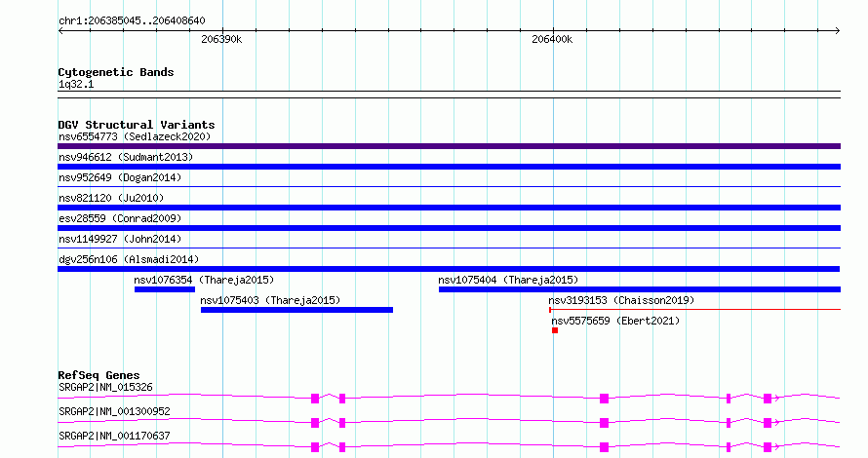Open dgv256n106 (Alsmadi2014) variant label

coord(129,259)
